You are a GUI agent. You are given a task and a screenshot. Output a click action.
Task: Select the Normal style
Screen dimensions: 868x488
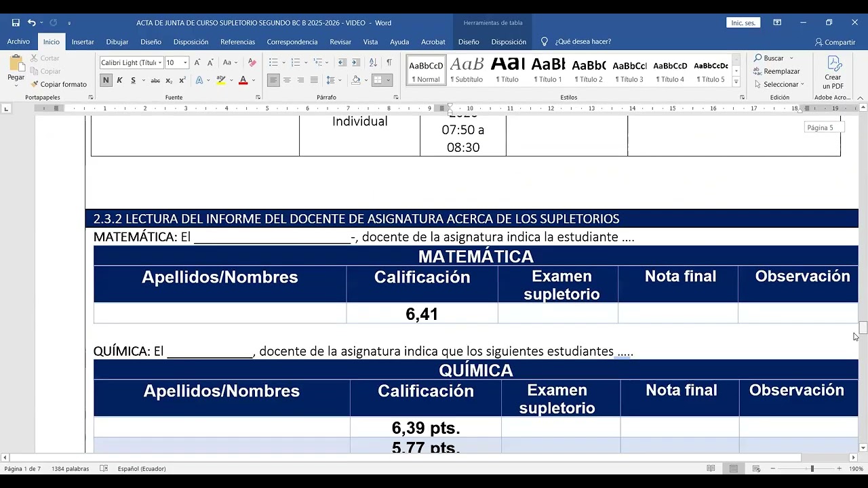pos(426,70)
